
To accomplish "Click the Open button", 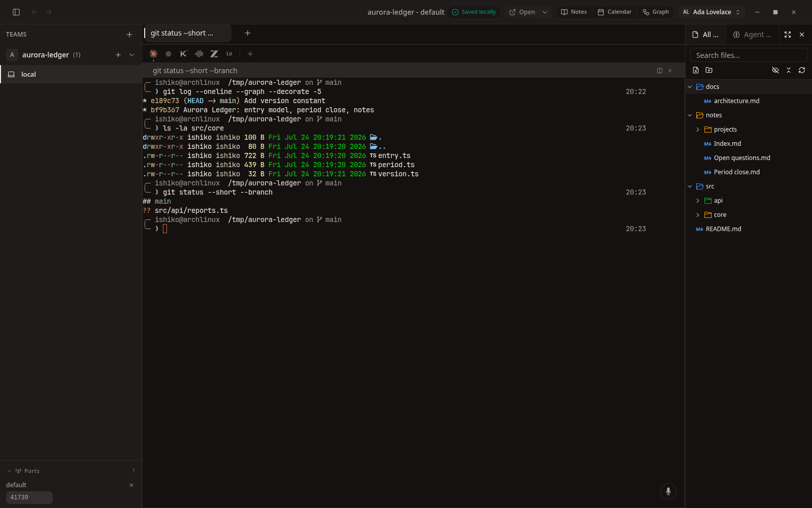I will [522, 12].
